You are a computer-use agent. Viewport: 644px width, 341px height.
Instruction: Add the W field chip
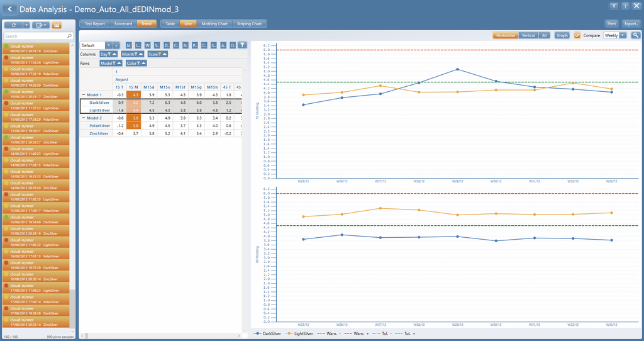point(147,45)
